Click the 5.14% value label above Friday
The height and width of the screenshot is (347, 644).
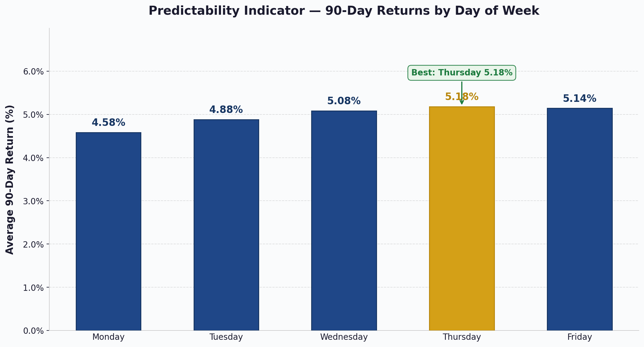pos(580,99)
